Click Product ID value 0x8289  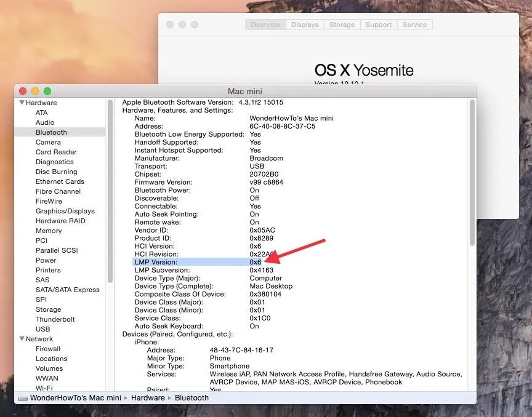pyautogui.click(x=261, y=239)
